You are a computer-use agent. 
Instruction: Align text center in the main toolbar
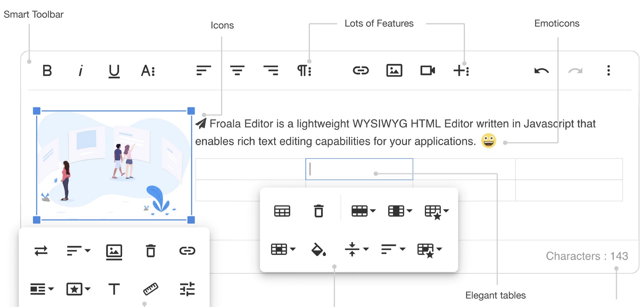pos(237,70)
